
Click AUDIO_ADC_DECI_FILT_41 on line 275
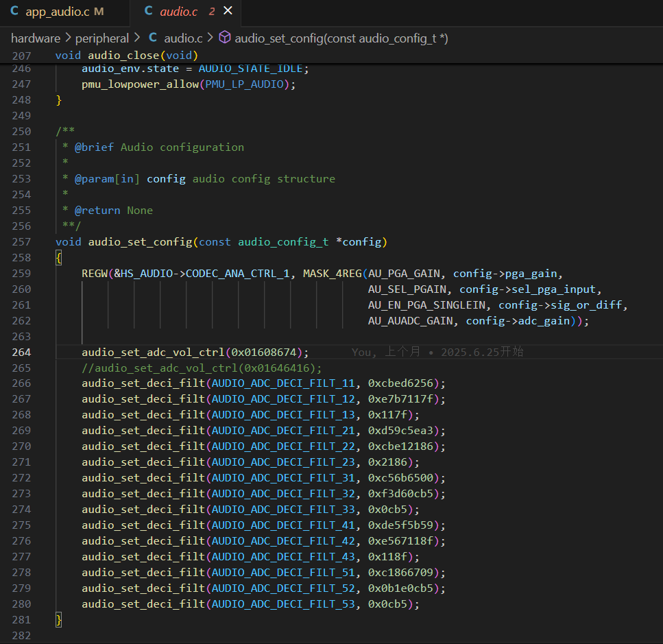point(283,525)
